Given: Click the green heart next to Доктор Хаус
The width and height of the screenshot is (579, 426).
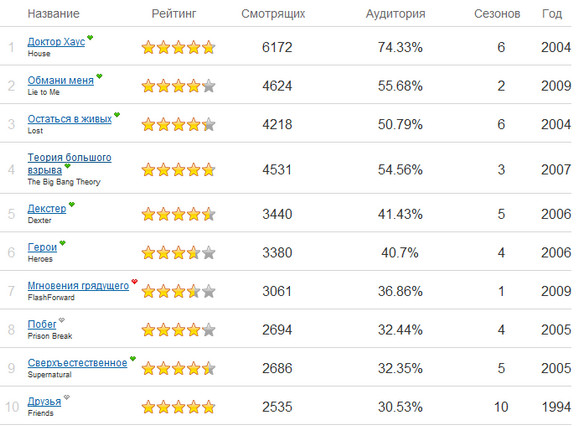Looking at the screenshot, I should (90, 37).
